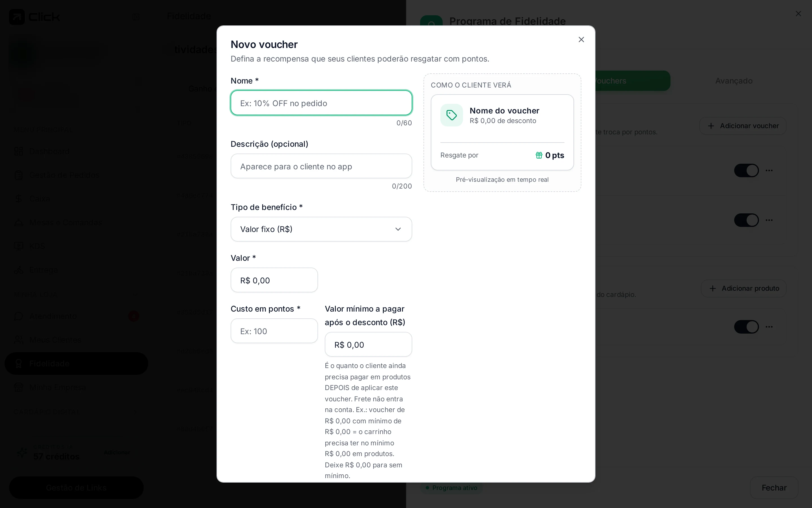Viewport: 812px width, 508px height.
Task: Focus the Nome input field
Action: (321, 103)
